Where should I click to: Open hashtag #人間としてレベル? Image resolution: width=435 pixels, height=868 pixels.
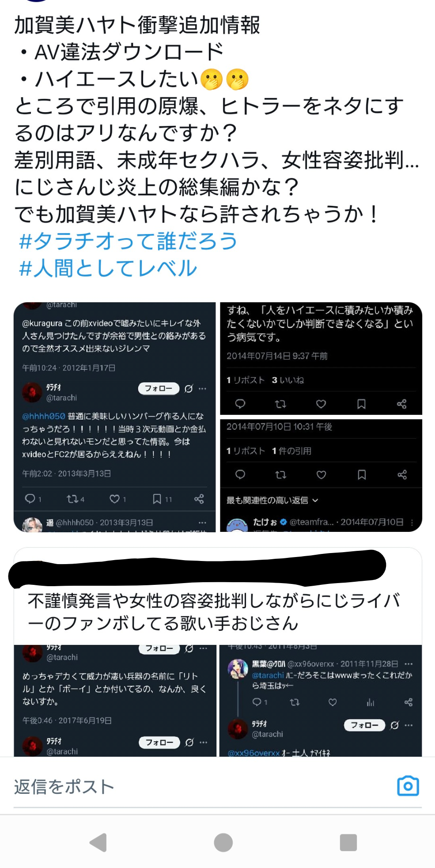pyautogui.click(x=108, y=268)
